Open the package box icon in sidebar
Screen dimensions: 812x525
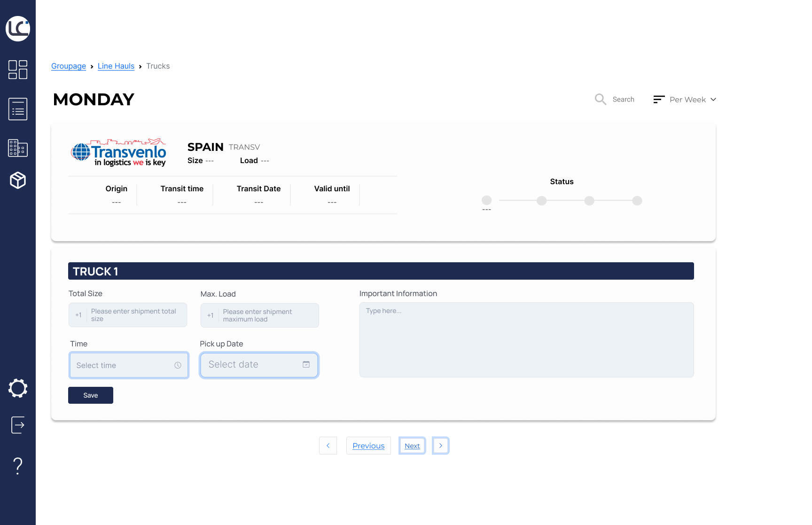18,180
